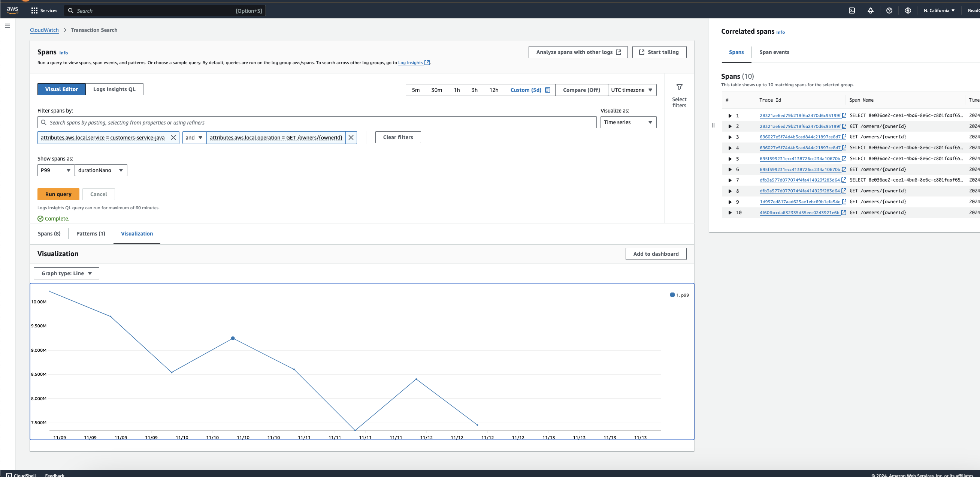Open the notifications bell icon
This screenshot has height=477, width=980.
871,10
